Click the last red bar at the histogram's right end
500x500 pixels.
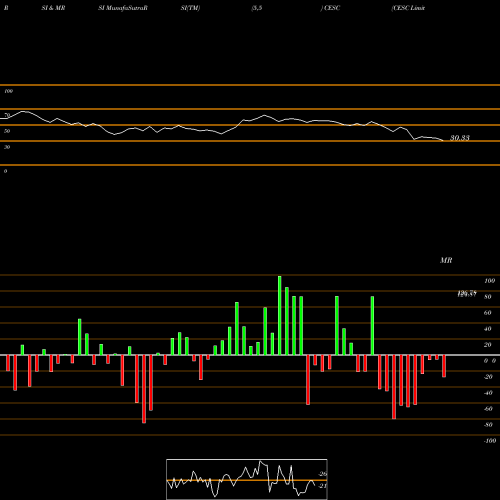pos(444,366)
